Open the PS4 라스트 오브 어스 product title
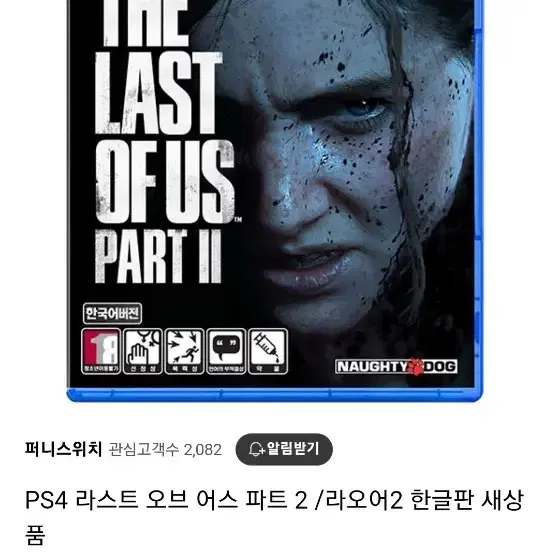Image resolution: width=559 pixels, height=559 pixels. pos(274,517)
